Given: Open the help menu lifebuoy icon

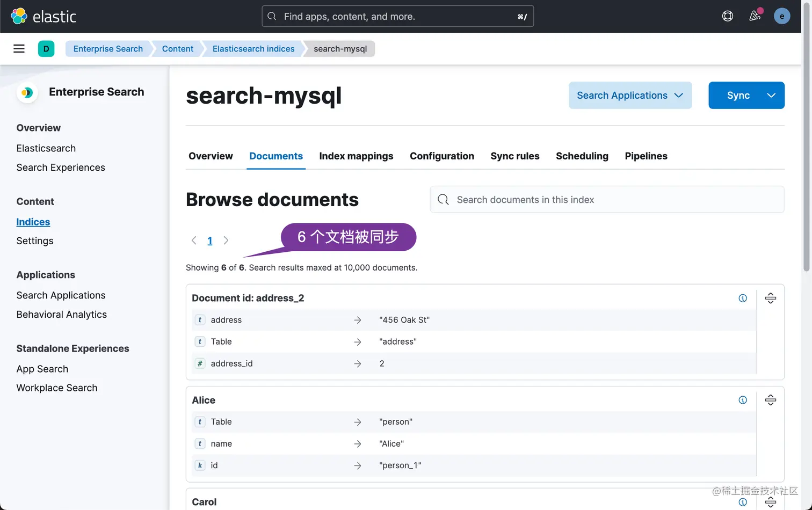Looking at the screenshot, I should click(x=728, y=16).
